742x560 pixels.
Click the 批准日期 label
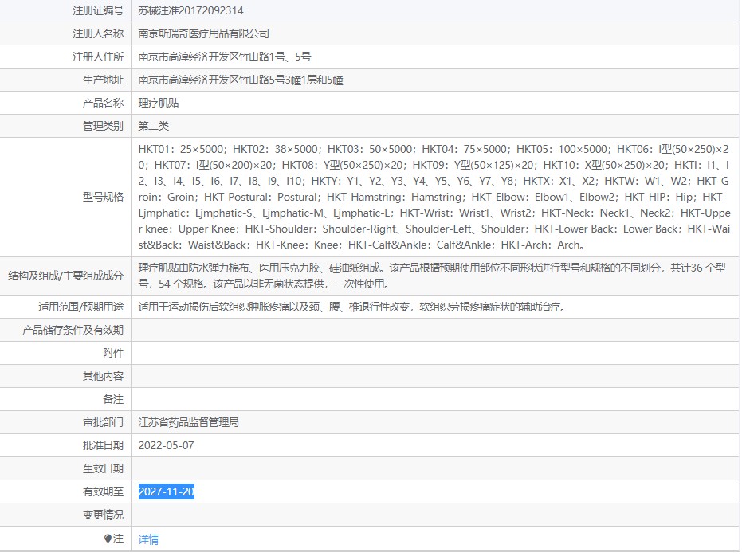pos(103,445)
